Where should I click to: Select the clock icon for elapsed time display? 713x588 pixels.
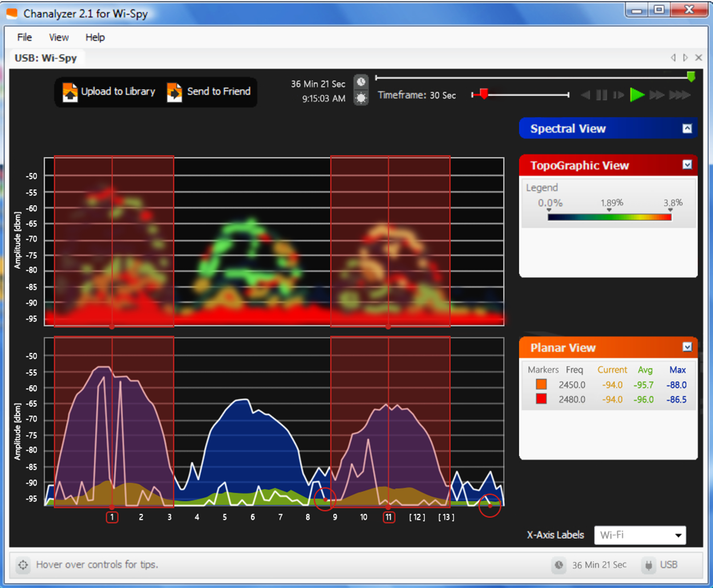[x=362, y=81]
